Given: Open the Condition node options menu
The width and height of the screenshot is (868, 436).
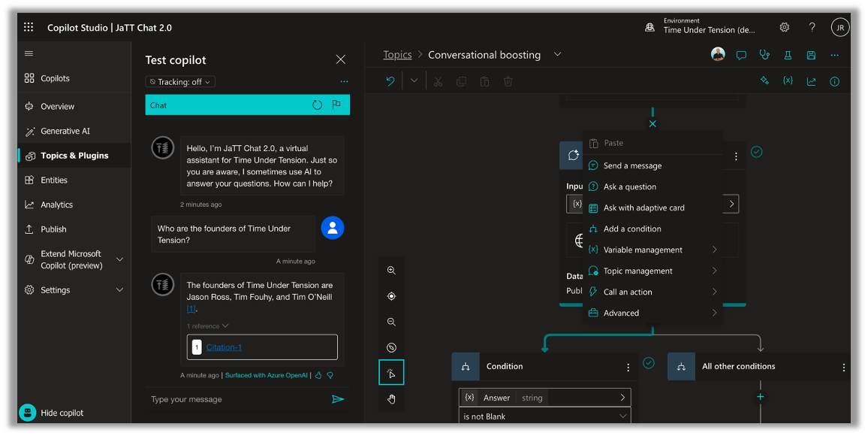Looking at the screenshot, I should coord(628,368).
